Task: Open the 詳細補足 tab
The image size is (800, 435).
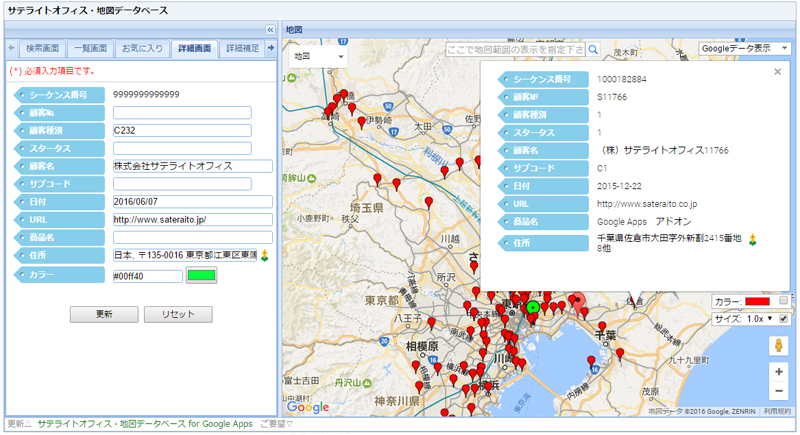Action: (x=242, y=48)
